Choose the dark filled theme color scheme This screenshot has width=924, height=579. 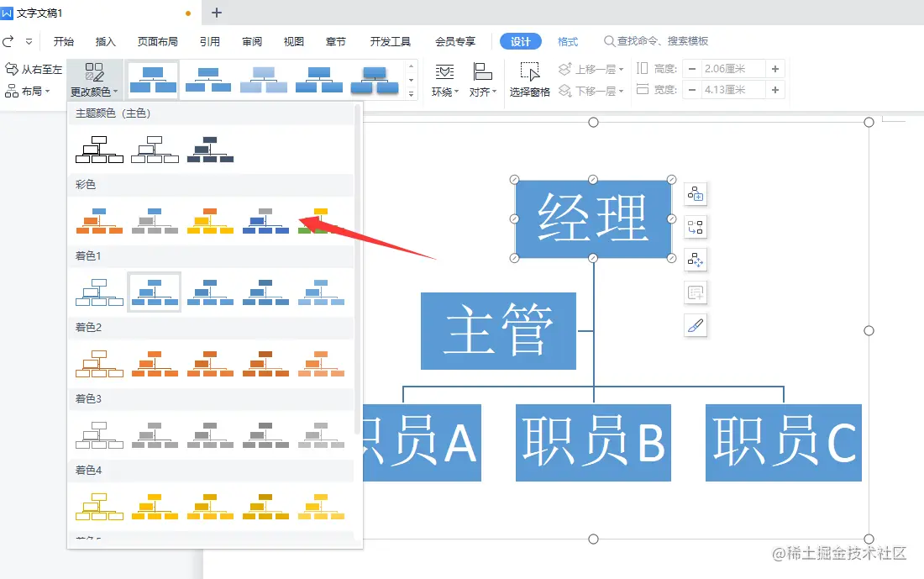click(210, 150)
